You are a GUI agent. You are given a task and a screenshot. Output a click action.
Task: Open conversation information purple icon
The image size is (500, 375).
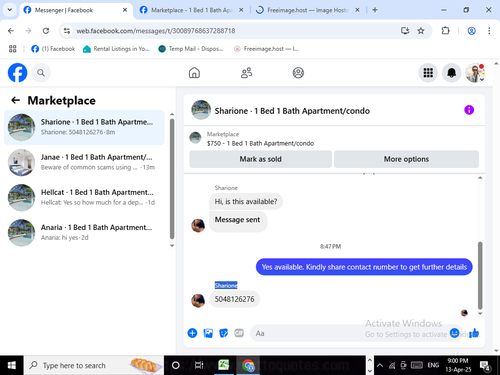coord(469,110)
